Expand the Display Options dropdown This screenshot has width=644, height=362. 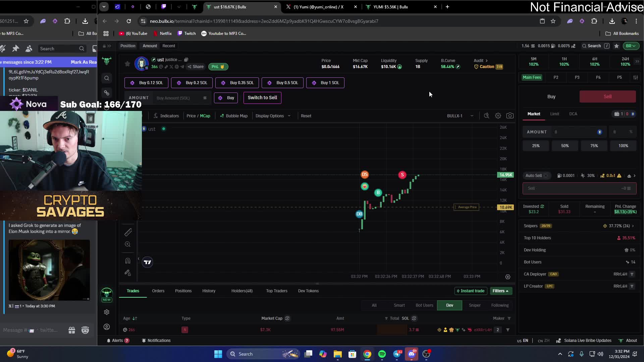(273, 116)
